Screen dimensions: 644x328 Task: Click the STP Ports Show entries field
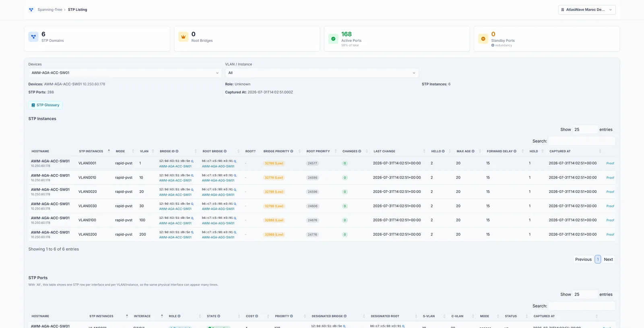585,295
